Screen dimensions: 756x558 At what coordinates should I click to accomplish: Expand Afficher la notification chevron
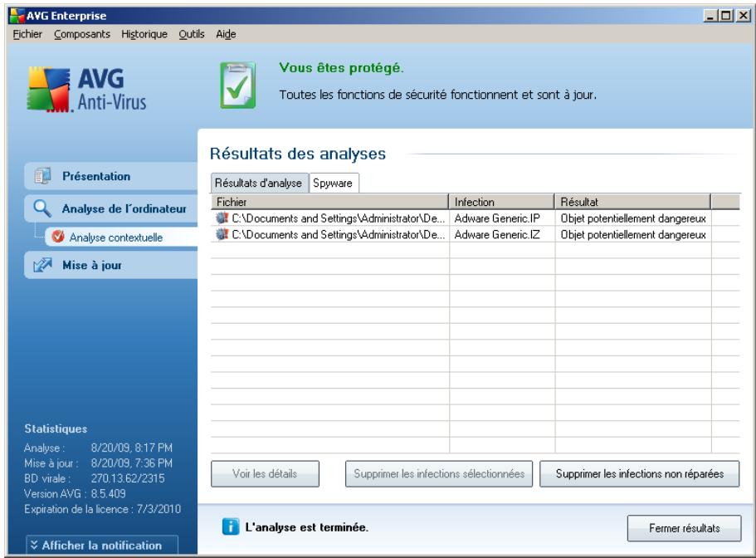[x=34, y=545]
